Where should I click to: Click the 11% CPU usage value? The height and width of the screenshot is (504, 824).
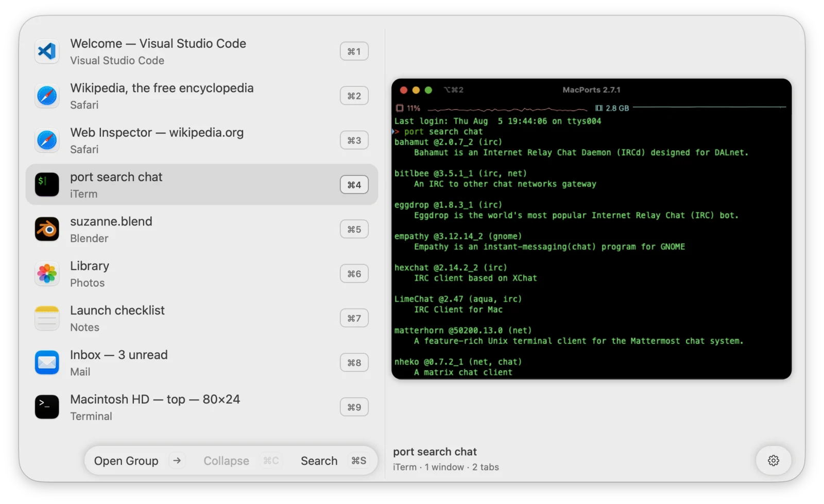[x=414, y=108]
